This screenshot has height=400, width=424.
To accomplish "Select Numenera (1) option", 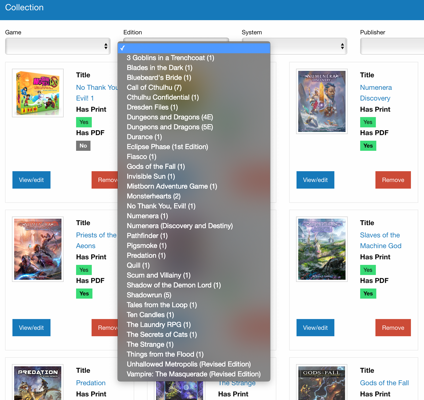I will click(194, 216).
